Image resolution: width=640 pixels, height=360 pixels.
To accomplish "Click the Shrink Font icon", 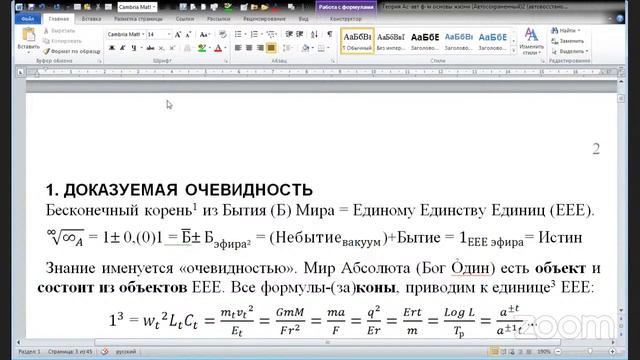I will point(188,35).
